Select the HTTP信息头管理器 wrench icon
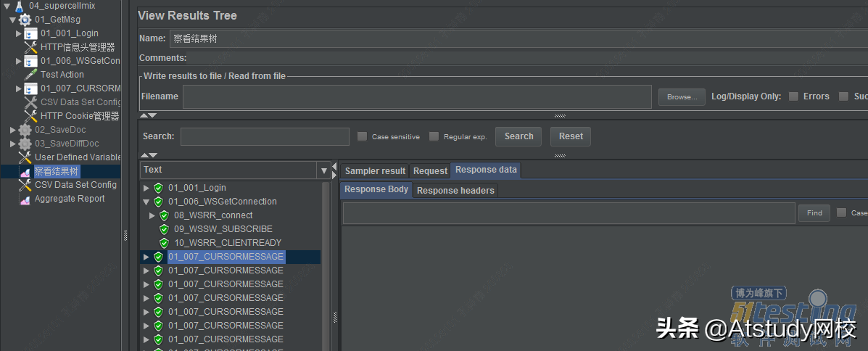The height and width of the screenshot is (351, 868). pyautogui.click(x=31, y=48)
